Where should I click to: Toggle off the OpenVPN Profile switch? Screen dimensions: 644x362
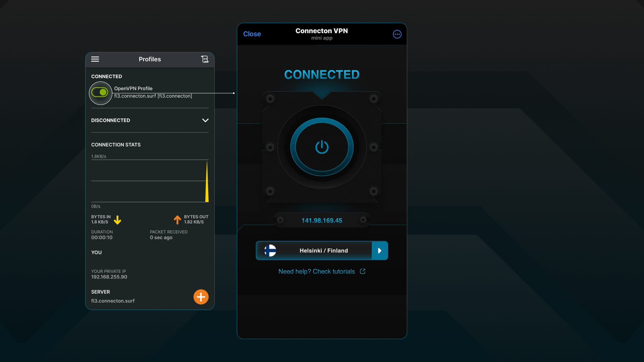(x=100, y=92)
